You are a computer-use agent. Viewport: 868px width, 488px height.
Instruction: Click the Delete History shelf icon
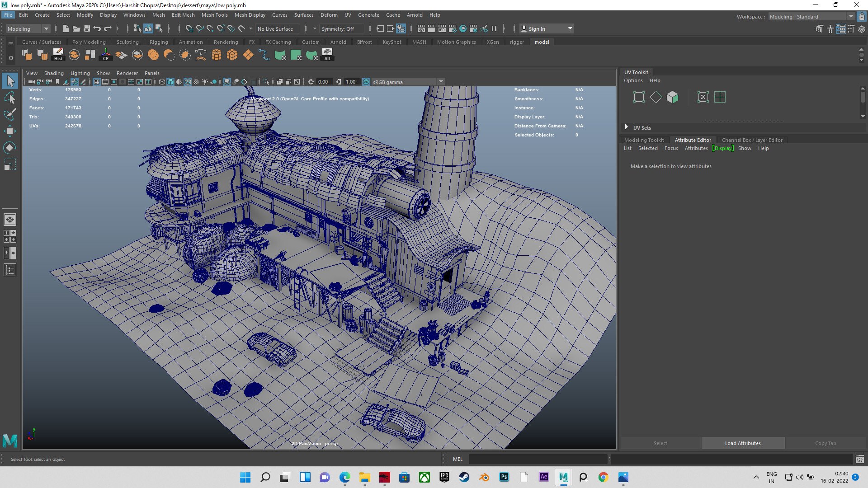click(x=58, y=55)
